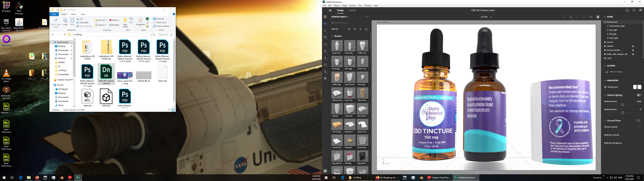Open the zoom percentage dropdown

tap(491, 17)
